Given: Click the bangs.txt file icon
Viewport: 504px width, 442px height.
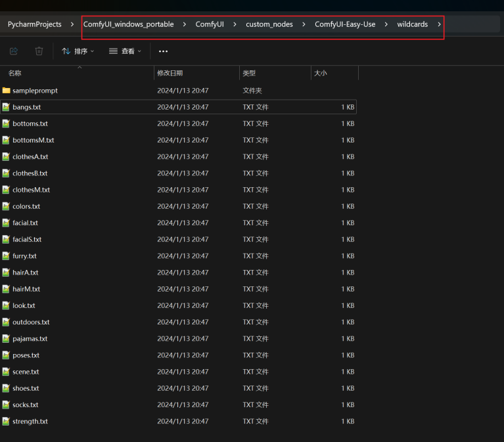Looking at the screenshot, I should (x=7, y=107).
